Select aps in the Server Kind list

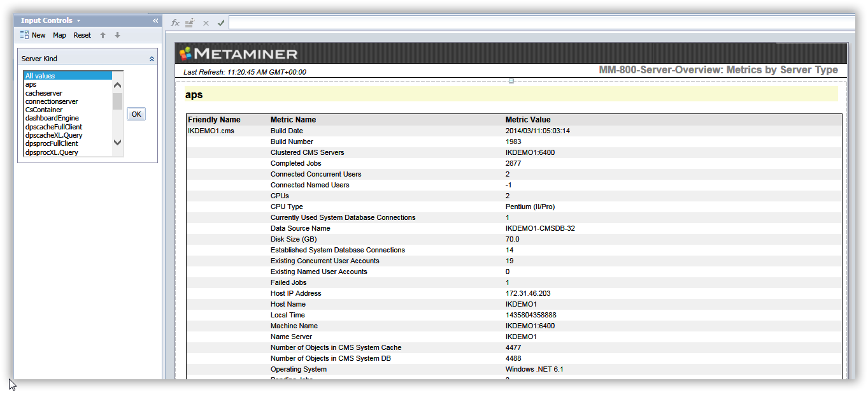tap(68, 84)
